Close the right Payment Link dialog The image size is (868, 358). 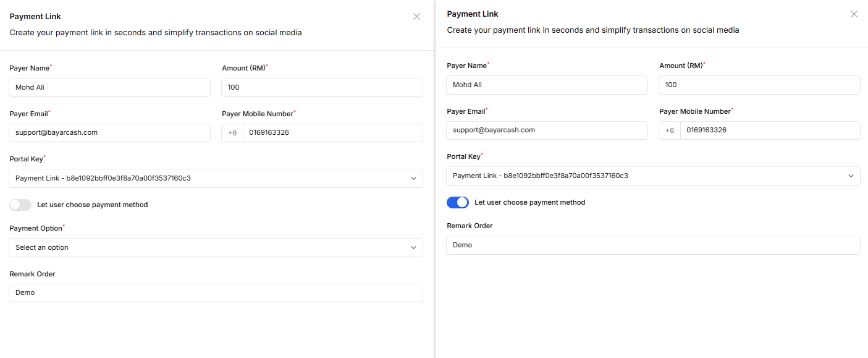(x=854, y=14)
